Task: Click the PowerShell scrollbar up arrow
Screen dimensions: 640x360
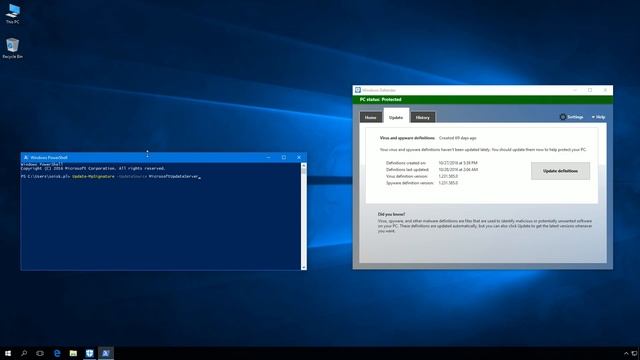Action: tap(304, 165)
